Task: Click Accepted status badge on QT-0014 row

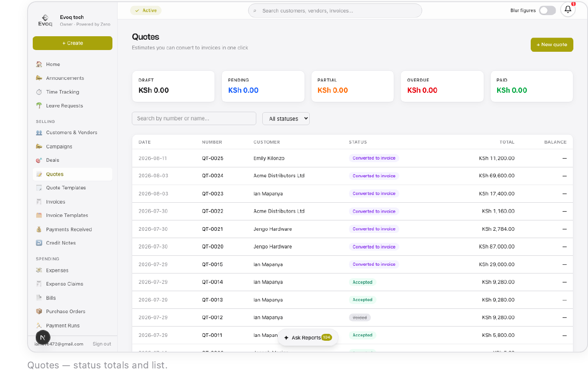Action: point(362,282)
